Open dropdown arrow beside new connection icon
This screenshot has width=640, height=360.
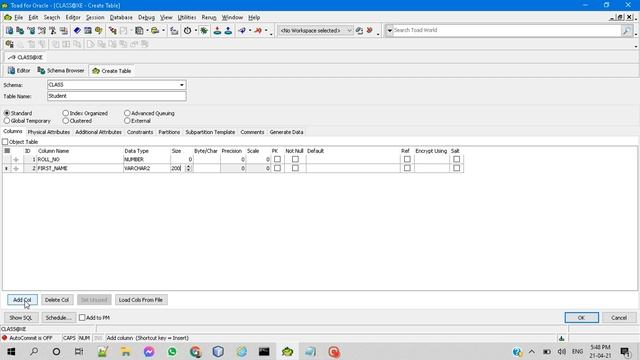click(250, 31)
